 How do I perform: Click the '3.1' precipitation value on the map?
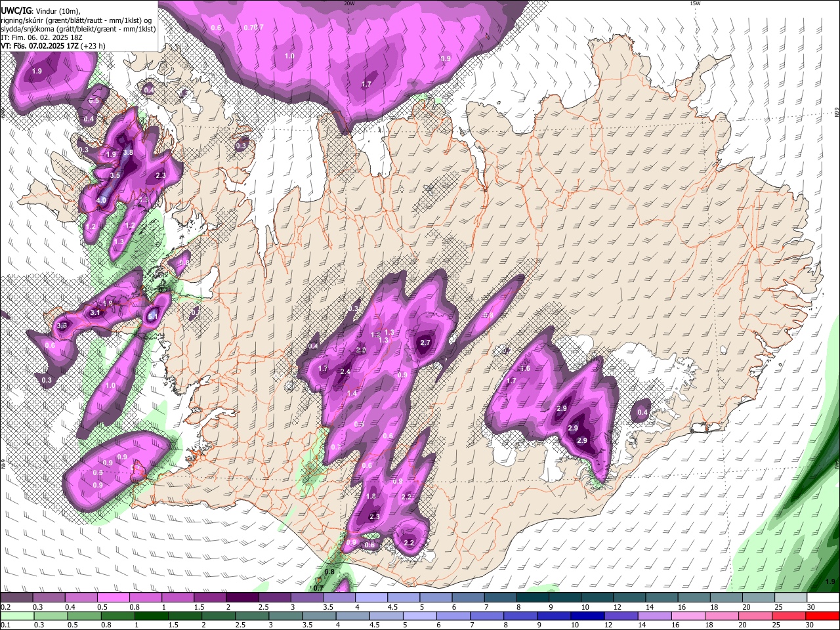pos(95,312)
